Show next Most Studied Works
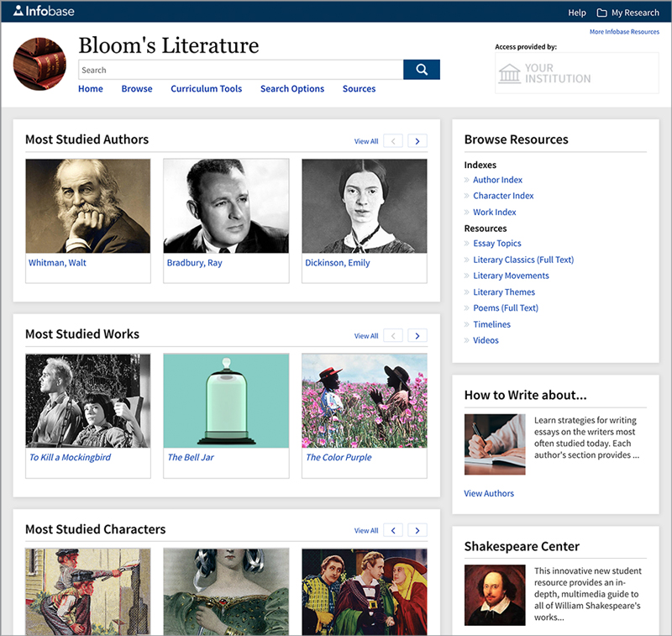The image size is (672, 636). point(417,335)
